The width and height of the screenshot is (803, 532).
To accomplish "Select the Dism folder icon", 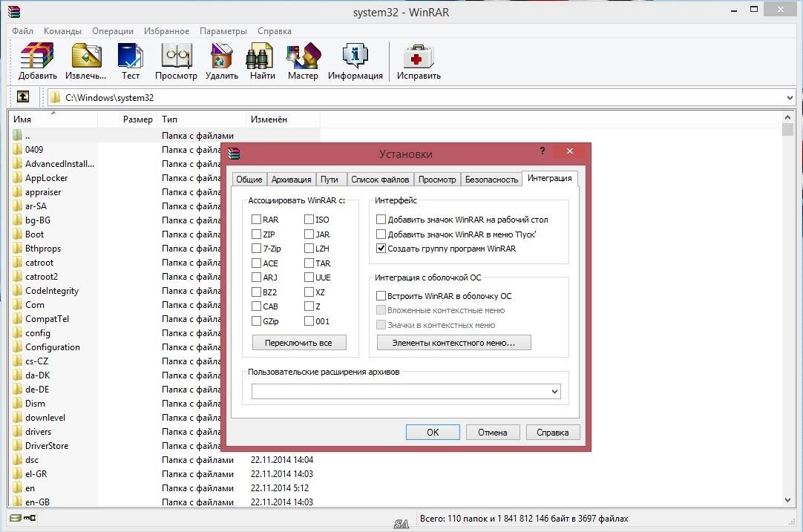I will 17,404.
